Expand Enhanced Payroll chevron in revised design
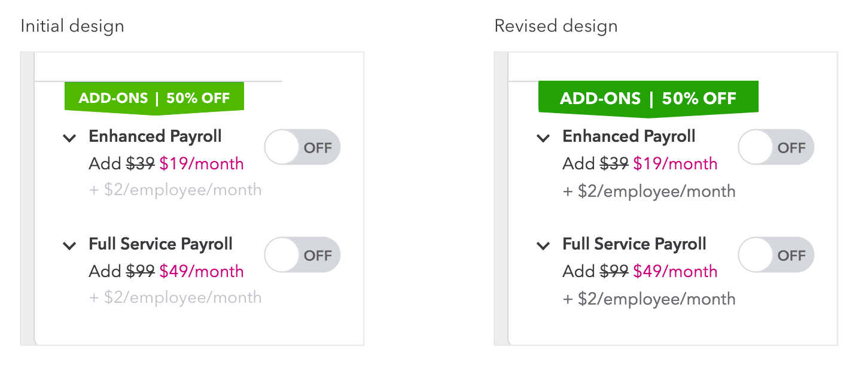This screenshot has width=868, height=377. click(543, 138)
